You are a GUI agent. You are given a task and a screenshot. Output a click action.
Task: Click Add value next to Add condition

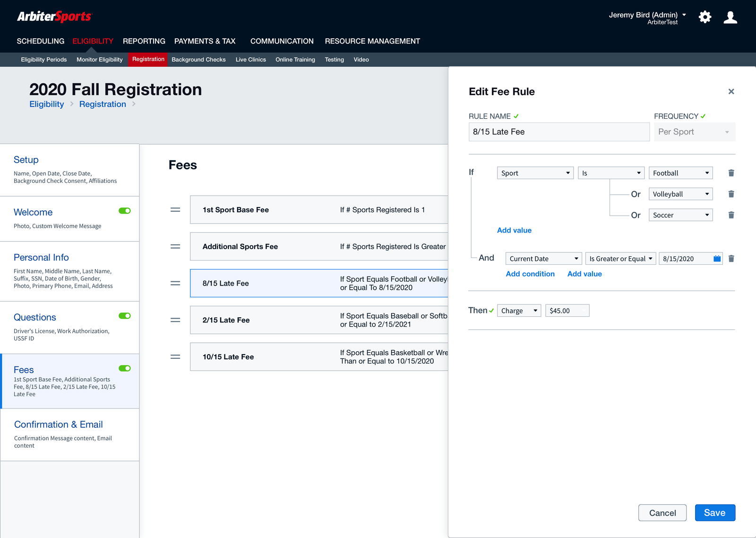point(584,274)
